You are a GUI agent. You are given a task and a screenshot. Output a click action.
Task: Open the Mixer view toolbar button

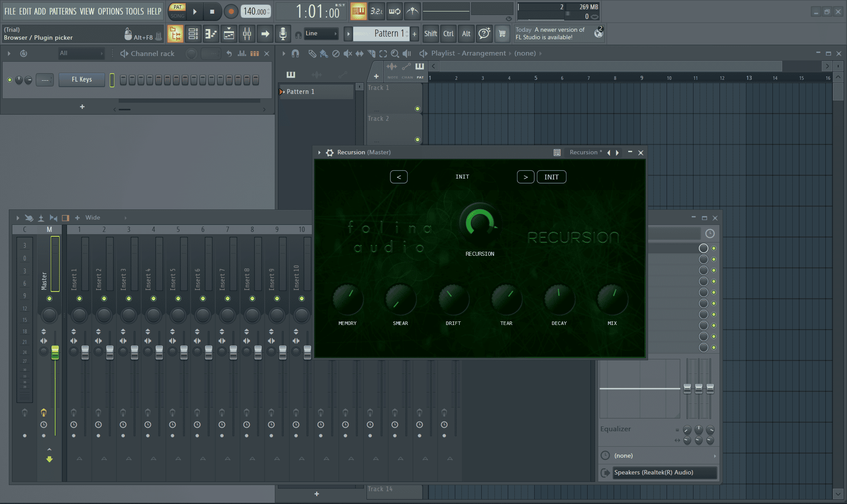pyautogui.click(x=247, y=34)
